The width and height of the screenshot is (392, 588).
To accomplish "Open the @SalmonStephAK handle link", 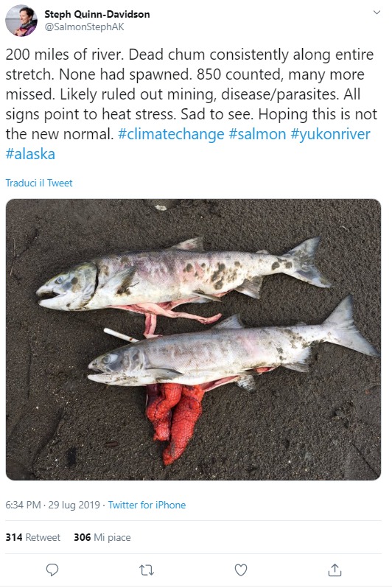I will click(84, 27).
